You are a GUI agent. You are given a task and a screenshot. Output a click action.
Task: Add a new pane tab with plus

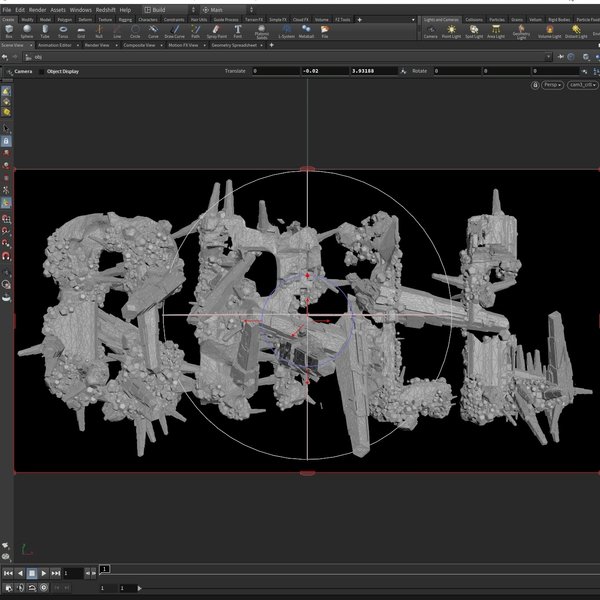point(271,45)
